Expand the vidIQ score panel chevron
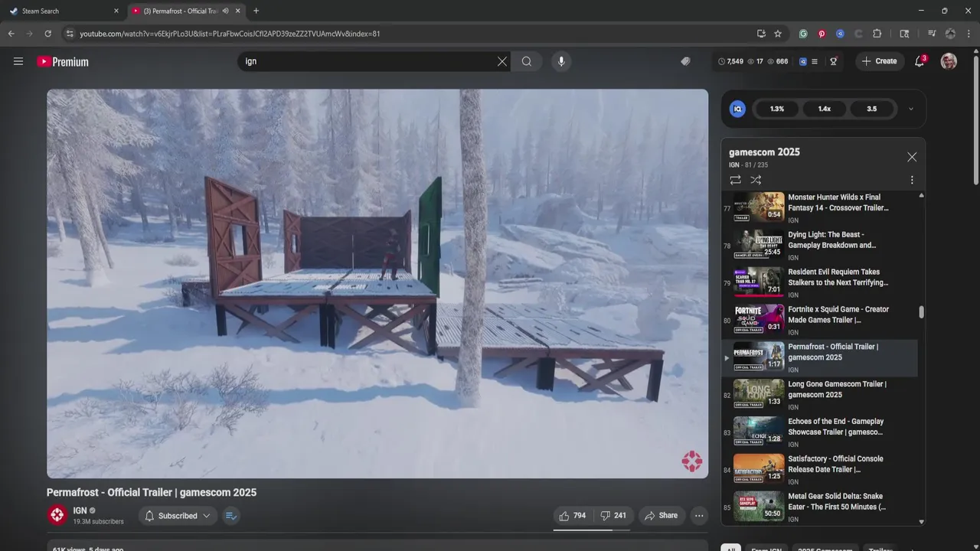This screenshot has height=551, width=980. coord(911,109)
